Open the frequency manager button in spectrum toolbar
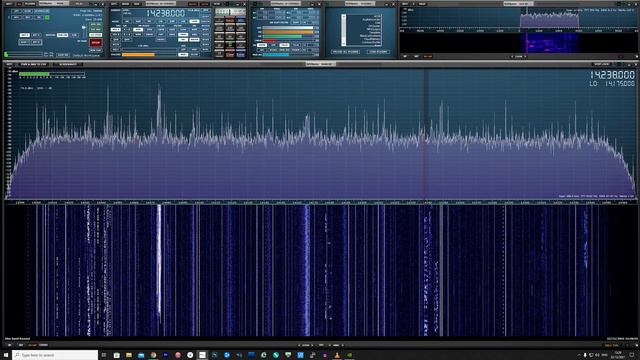 tap(34, 64)
